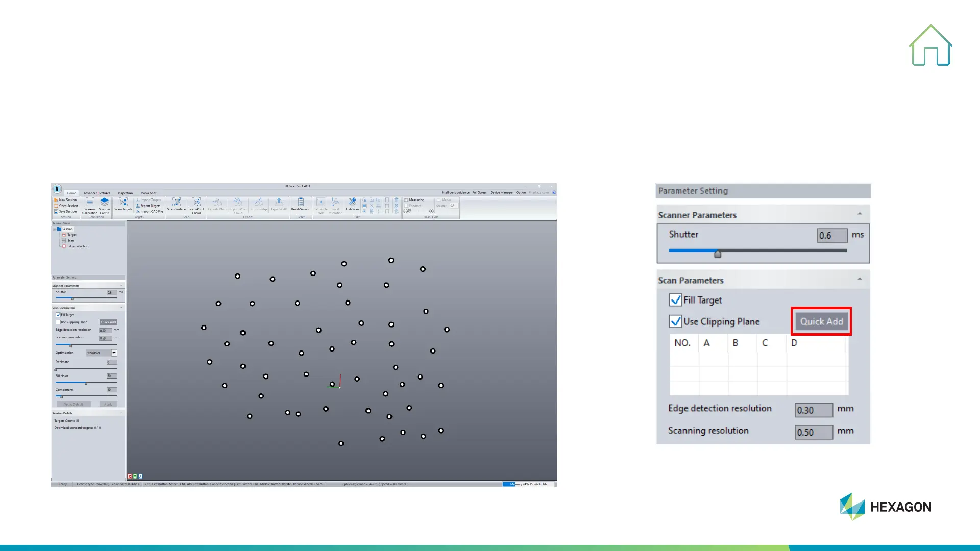
Task: Switch to the Advanced Features tab
Action: point(96,193)
